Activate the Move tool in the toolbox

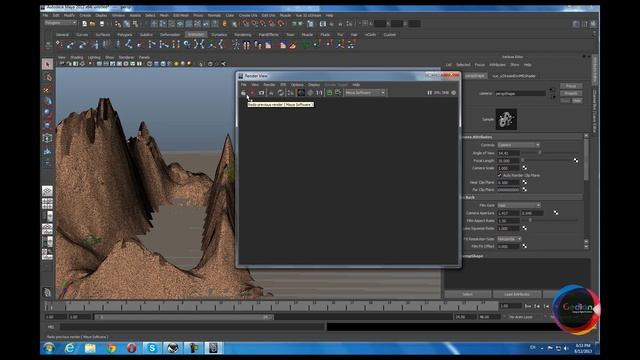coord(47,101)
